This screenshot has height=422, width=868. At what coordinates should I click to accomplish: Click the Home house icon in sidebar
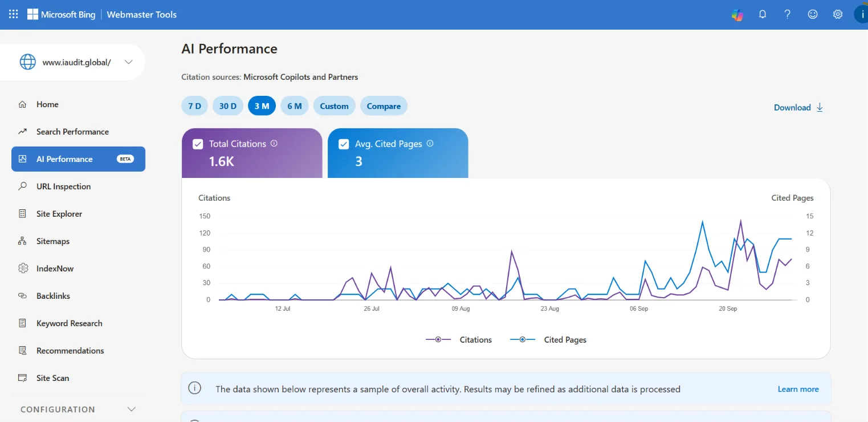[x=22, y=104]
